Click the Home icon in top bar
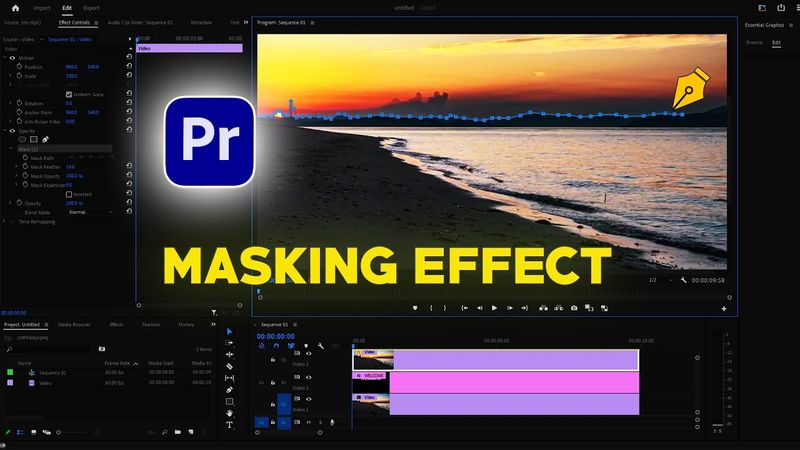 coord(15,8)
